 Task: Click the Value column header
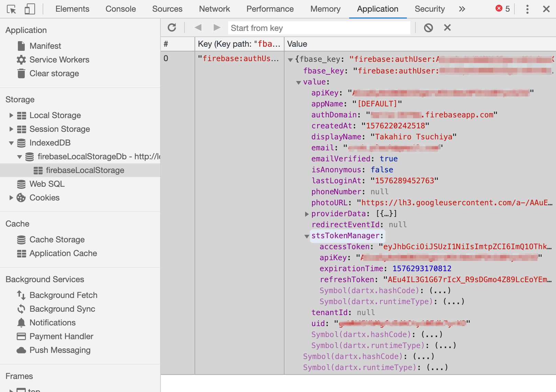coord(420,44)
